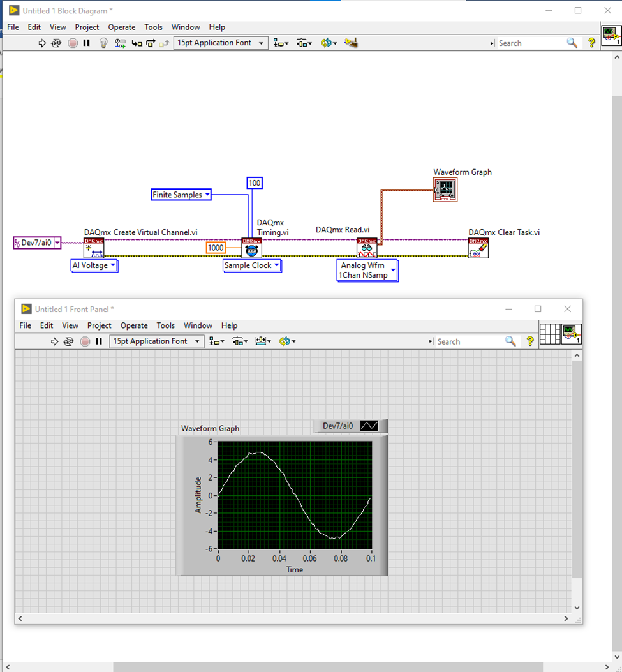Open AI Voltage polymorphic selector
Image resolution: width=622 pixels, height=672 pixels.
click(x=94, y=265)
